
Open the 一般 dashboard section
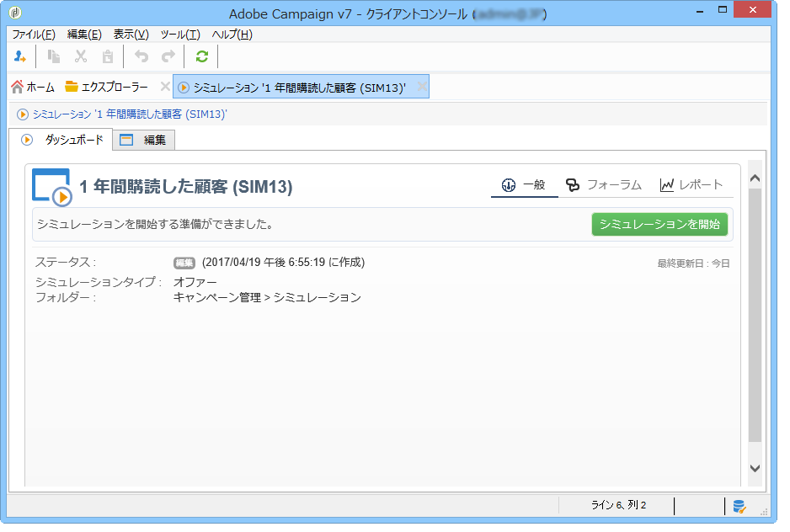[x=524, y=185]
